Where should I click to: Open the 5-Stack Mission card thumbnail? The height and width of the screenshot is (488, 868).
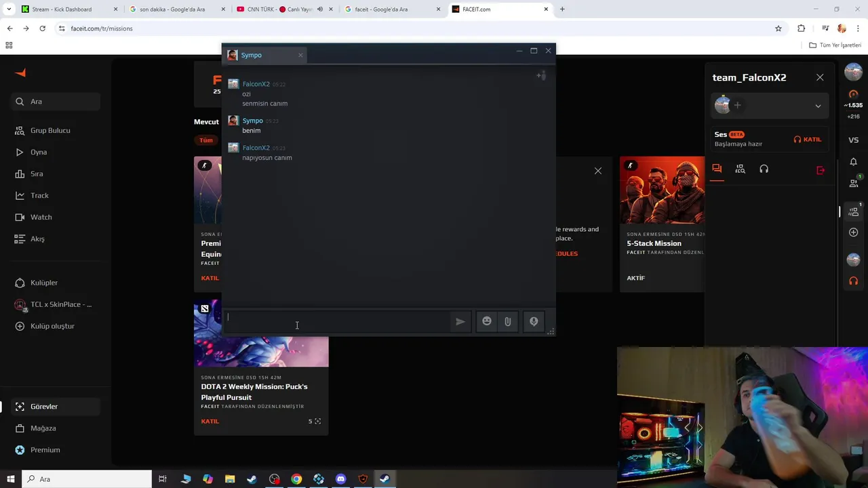click(x=663, y=190)
